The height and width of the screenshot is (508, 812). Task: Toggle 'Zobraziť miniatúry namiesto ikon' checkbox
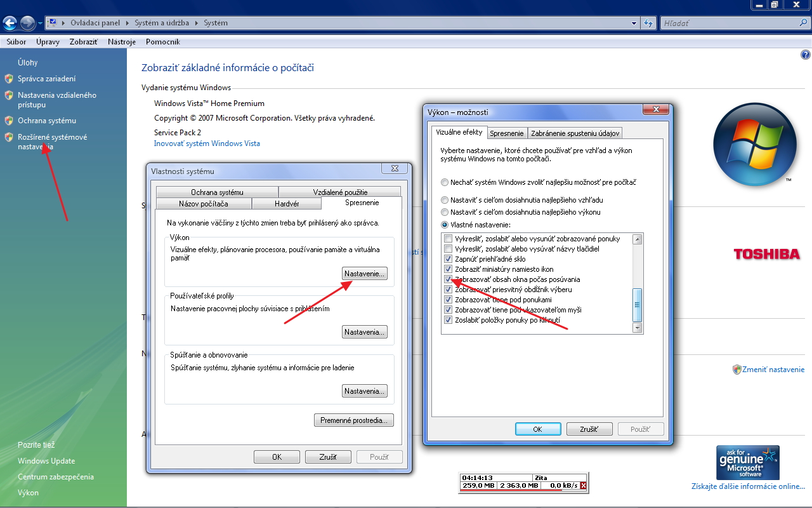pos(449,269)
